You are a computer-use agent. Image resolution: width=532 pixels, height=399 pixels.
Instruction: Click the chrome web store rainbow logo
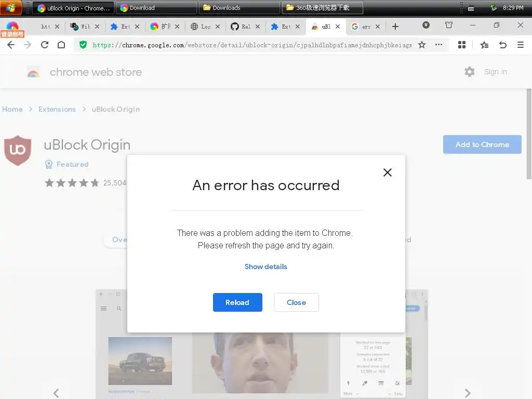click(x=33, y=72)
